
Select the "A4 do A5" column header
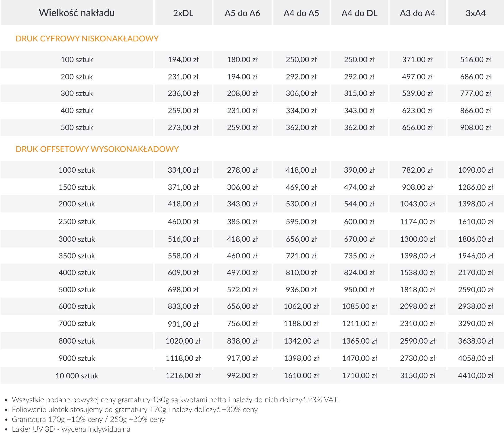[301, 13]
